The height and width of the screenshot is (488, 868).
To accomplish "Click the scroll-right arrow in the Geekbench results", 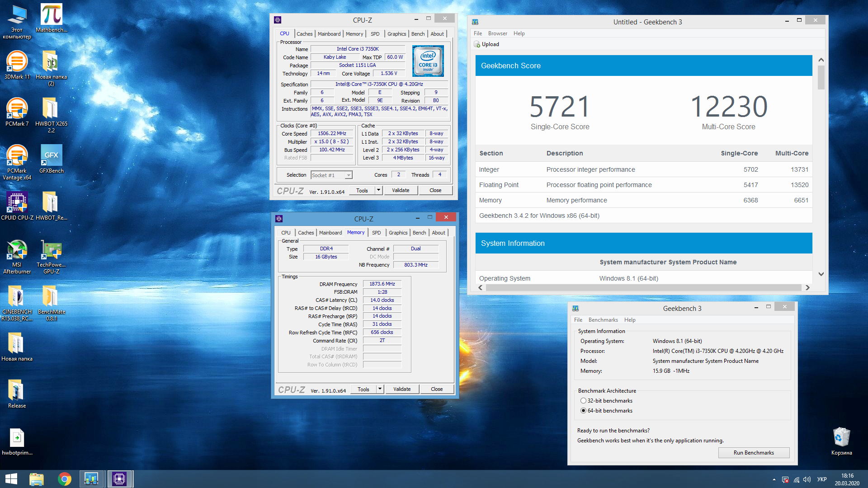I will tap(807, 288).
